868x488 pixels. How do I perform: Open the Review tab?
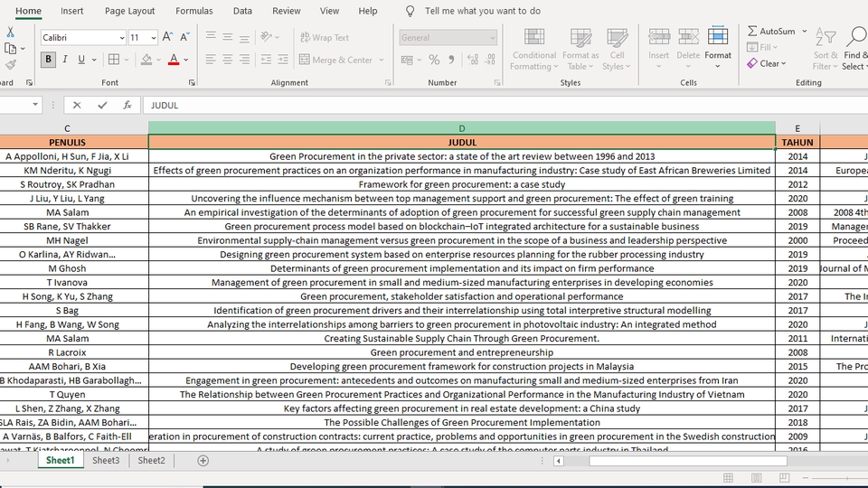[x=287, y=11]
